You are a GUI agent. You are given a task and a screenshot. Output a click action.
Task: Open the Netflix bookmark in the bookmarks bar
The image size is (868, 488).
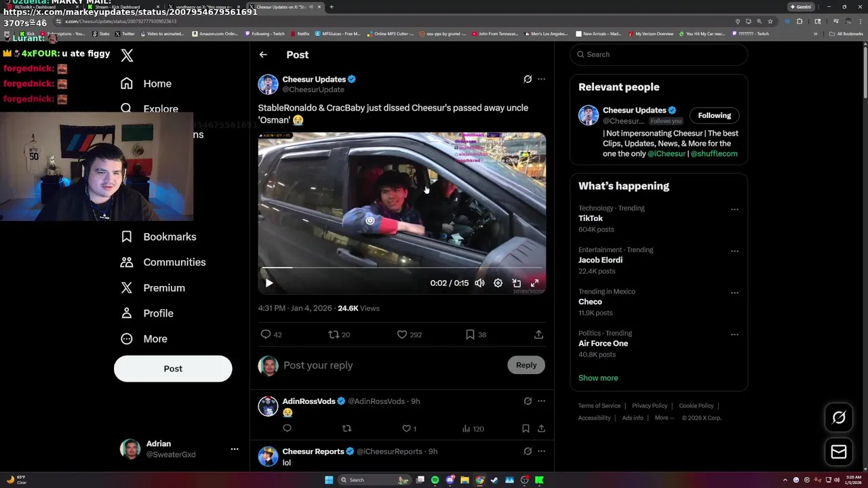300,33
